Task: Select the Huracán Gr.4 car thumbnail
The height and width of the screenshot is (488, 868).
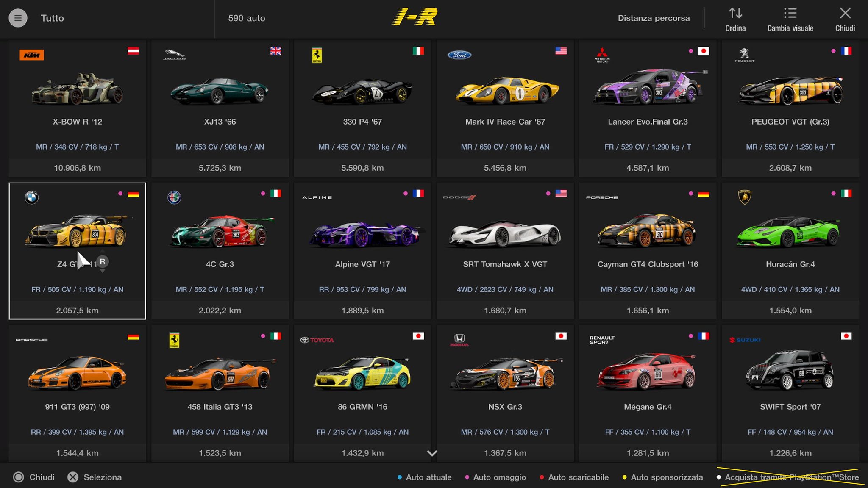Action: [788, 232]
